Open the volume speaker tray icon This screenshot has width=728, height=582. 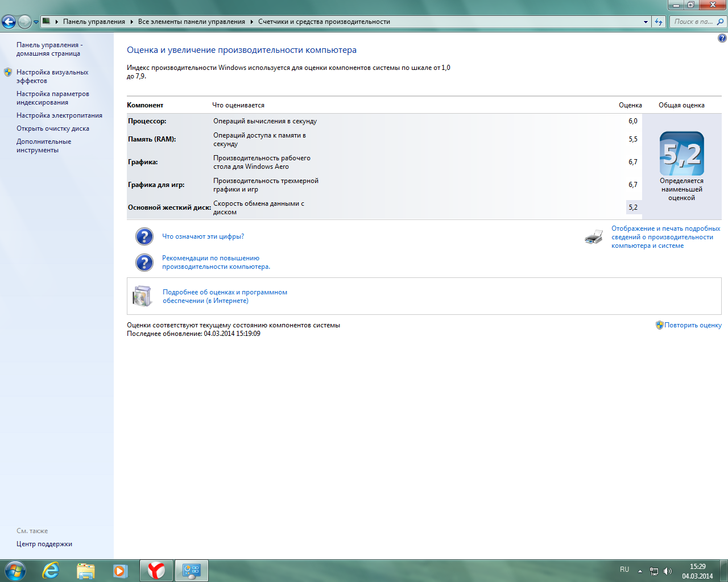[667, 571]
